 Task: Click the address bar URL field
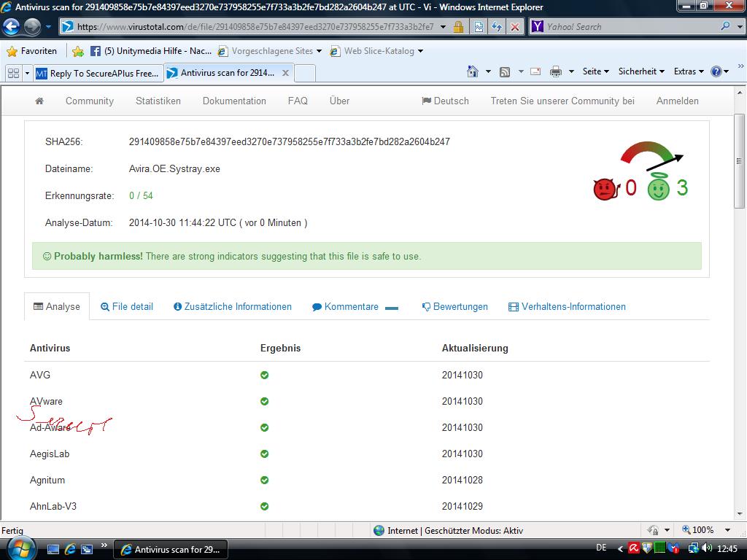(x=255, y=27)
